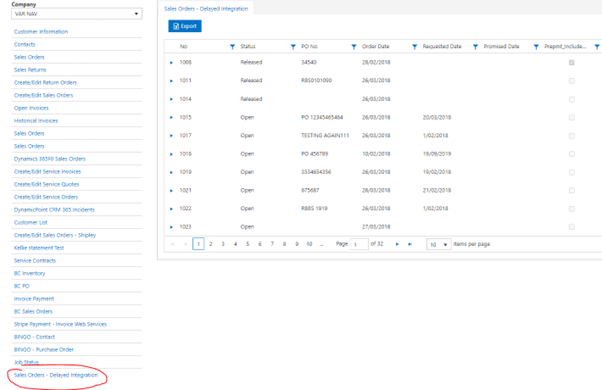Open BC Inventory link
602x390 pixels.
pyautogui.click(x=30, y=273)
